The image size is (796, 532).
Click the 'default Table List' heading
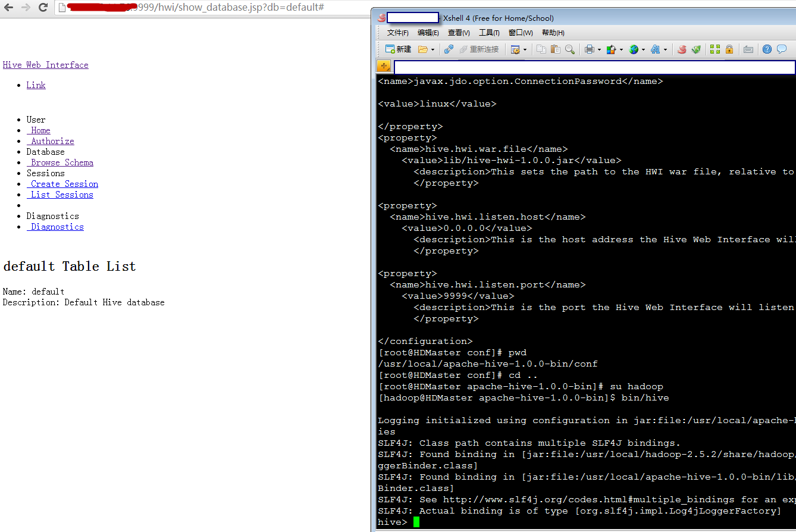[70, 266]
